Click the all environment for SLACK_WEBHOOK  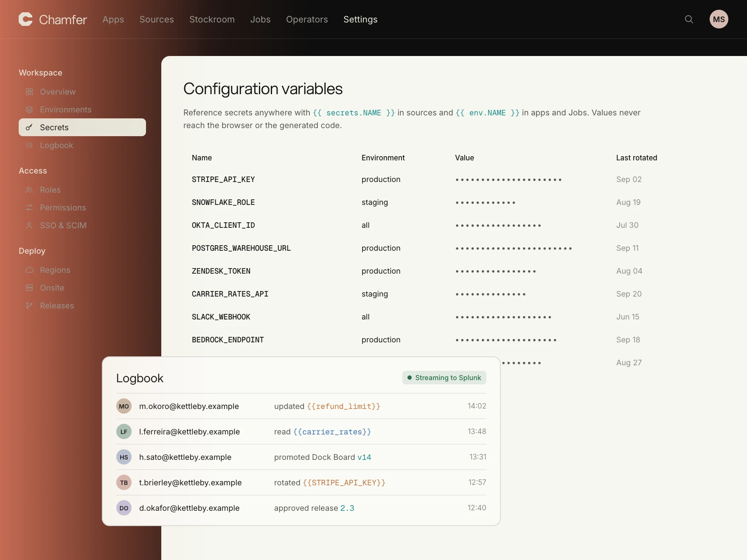(x=365, y=317)
